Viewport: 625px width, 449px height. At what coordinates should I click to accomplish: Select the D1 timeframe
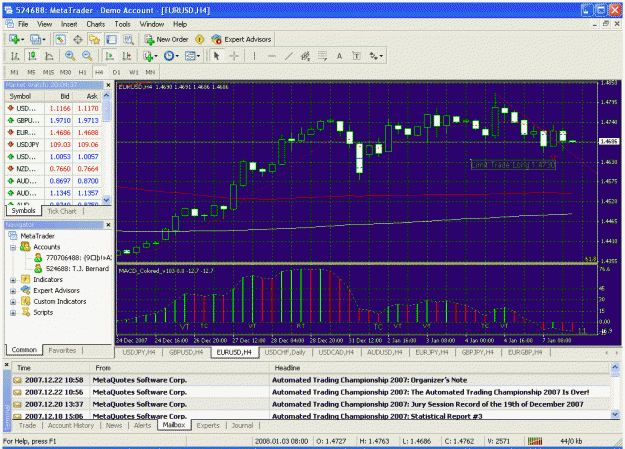[x=116, y=72]
